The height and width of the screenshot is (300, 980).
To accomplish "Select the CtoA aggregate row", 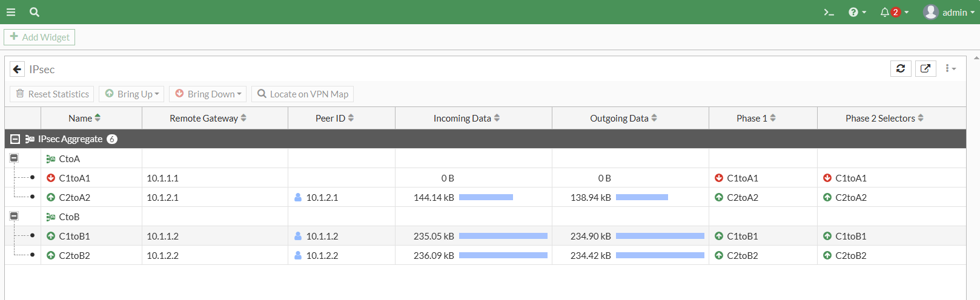I will [x=485, y=158].
